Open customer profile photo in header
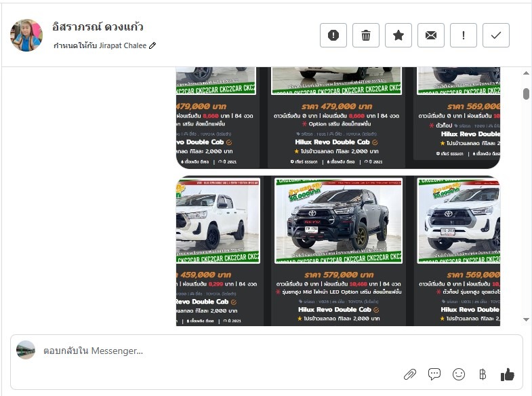Image resolution: width=532 pixels, height=396 pixels. tap(26, 35)
